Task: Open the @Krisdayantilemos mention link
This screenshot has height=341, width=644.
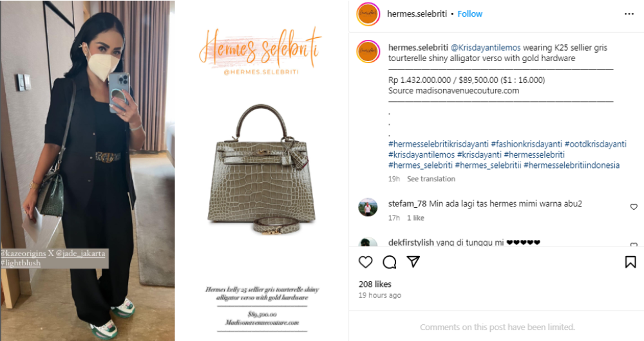Action: coord(486,48)
